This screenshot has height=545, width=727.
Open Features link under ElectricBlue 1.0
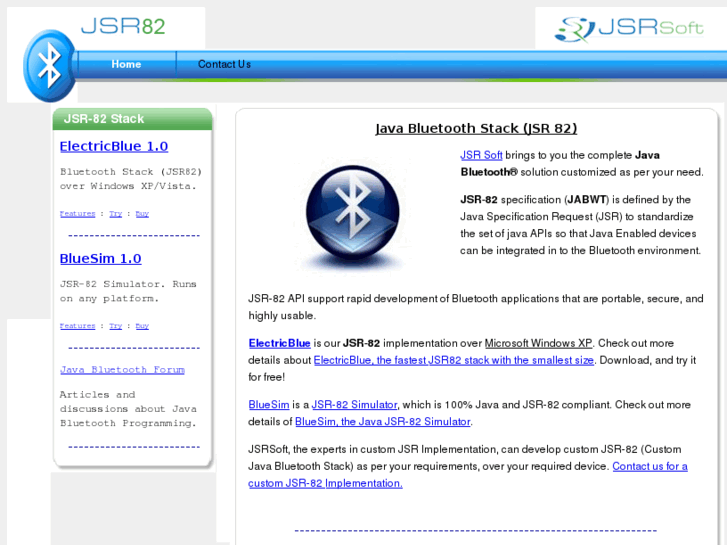coord(77,214)
